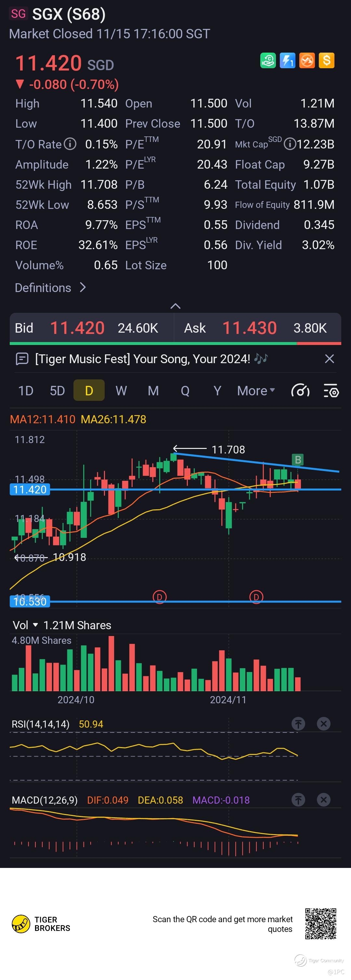The image size is (351, 980).
Task: Tap MACD(12,26,9) indicator label
Action: (45, 800)
